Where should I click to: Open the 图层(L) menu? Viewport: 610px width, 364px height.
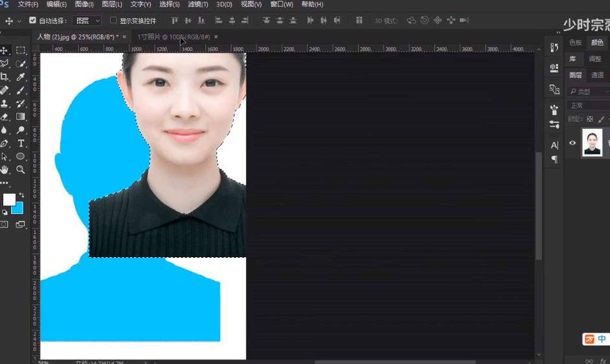pyautogui.click(x=112, y=5)
